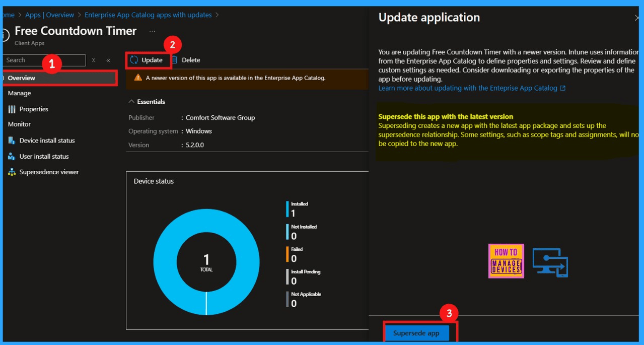Click external link icon after Learn more
Viewport: 644px width, 345px height.
pos(563,88)
